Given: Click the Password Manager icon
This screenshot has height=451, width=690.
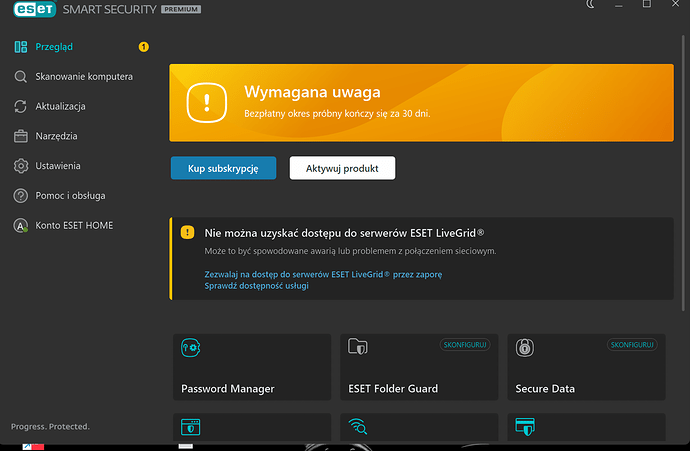Looking at the screenshot, I should pyautogui.click(x=191, y=348).
